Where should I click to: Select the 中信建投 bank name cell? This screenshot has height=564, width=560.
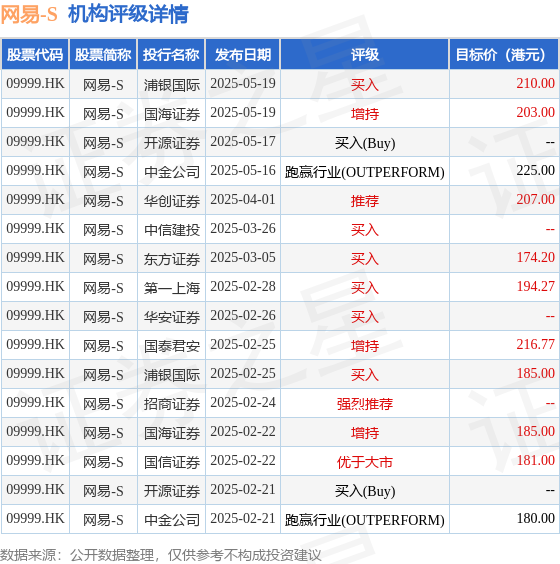coord(172,229)
